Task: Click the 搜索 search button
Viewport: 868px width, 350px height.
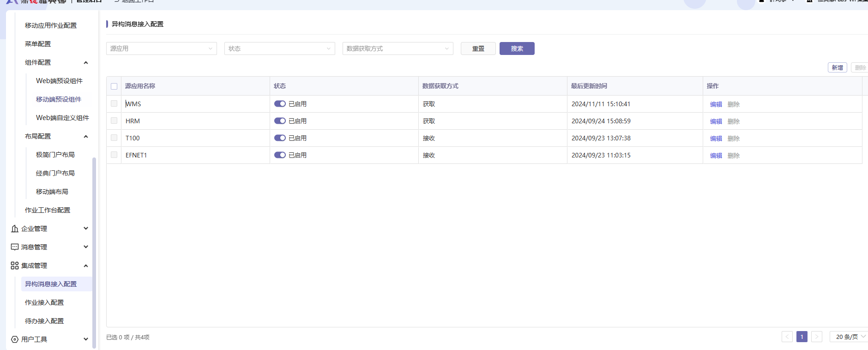Action: tap(517, 48)
